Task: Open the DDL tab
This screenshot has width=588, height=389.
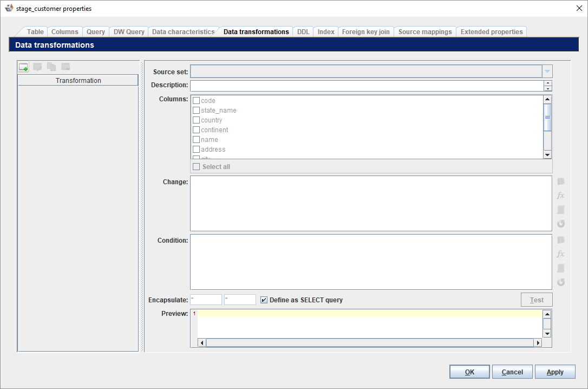Action: [x=303, y=32]
